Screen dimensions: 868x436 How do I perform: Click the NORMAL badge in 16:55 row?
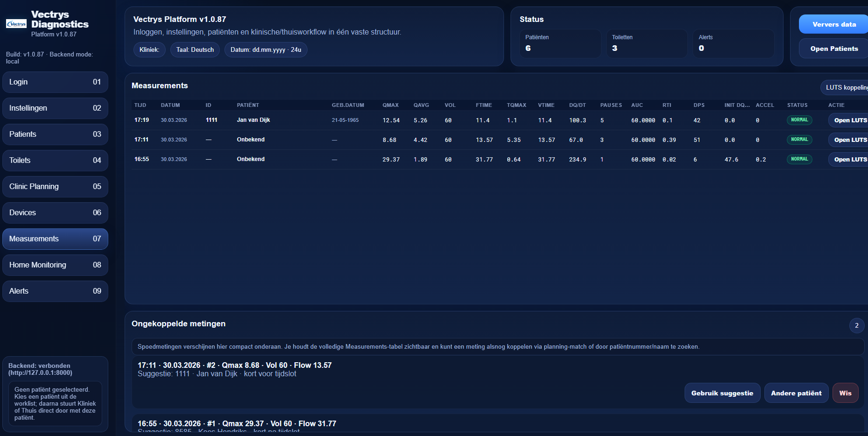click(799, 159)
